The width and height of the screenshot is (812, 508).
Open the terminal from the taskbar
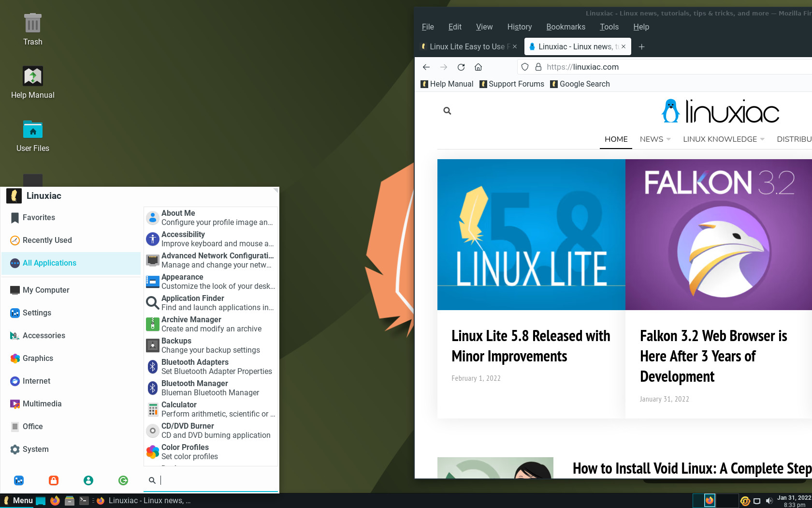coord(84,500)
